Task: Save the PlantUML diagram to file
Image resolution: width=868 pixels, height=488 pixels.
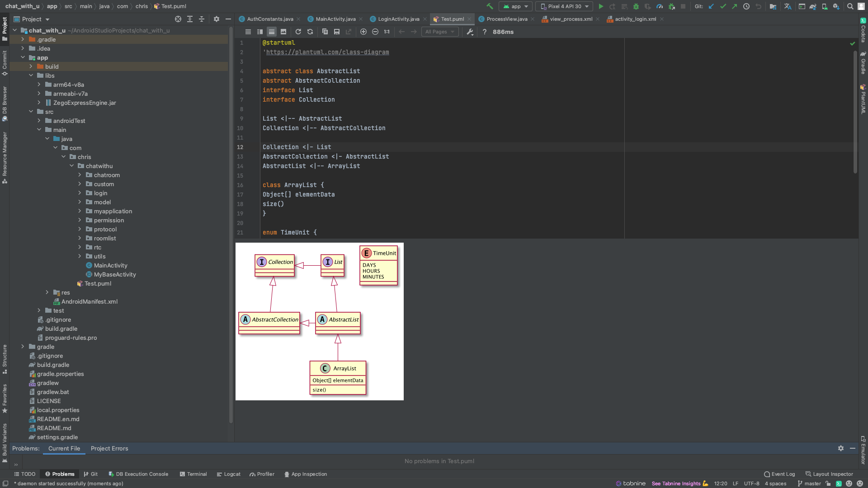Action: [x=336, y=32]
